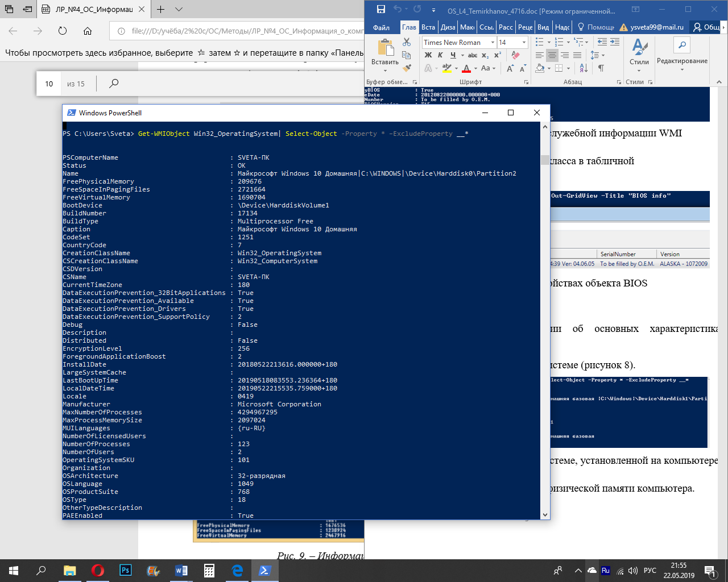Screen dimensions: 728x582
Task: Toggle paragraph marks display in Word
Action: [x=601, y=68]
